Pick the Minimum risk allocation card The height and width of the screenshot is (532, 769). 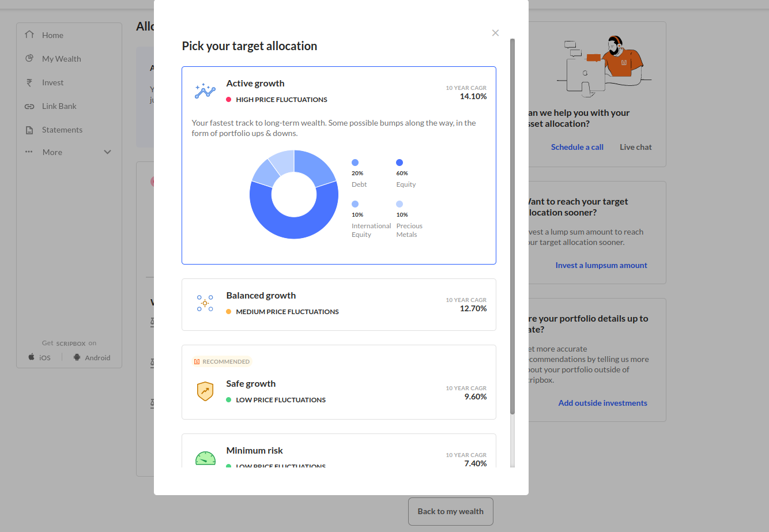(338, 451)
